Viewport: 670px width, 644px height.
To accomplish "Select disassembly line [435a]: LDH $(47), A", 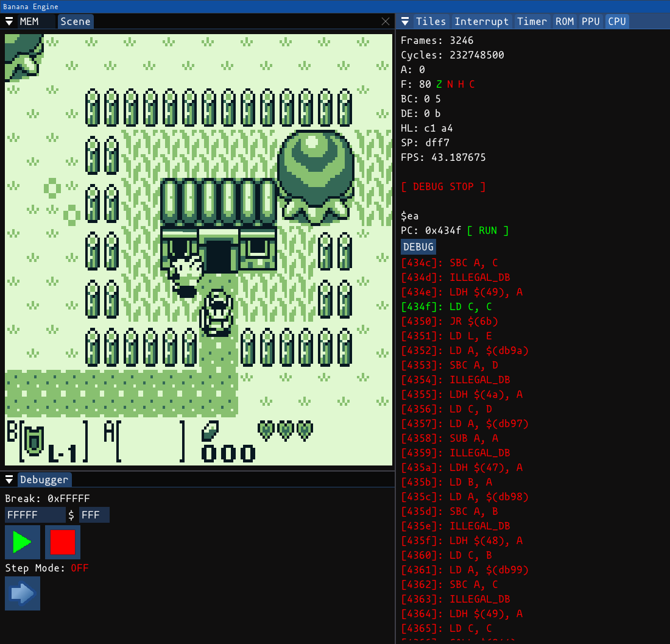I will point(462,467).
